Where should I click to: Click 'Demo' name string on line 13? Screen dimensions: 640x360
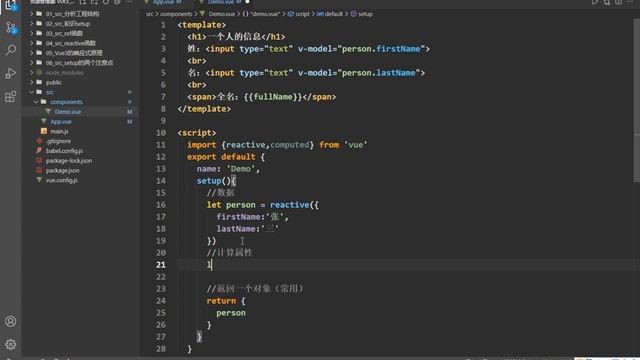pyautogui.click(x=241, y=169)
